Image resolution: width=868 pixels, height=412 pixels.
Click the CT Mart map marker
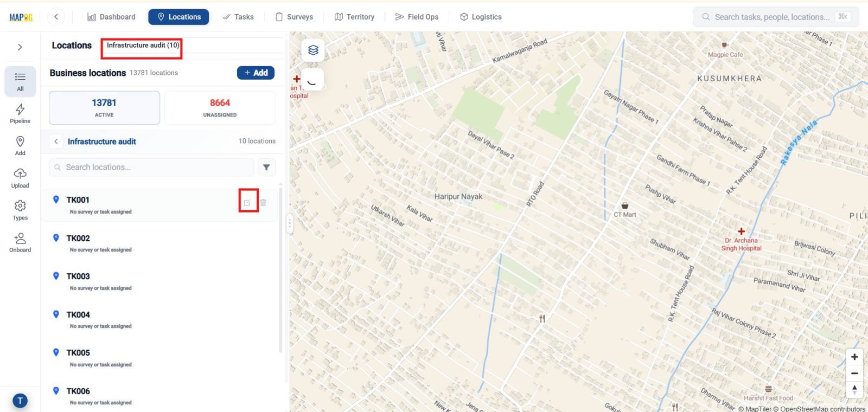coord(625,205)
